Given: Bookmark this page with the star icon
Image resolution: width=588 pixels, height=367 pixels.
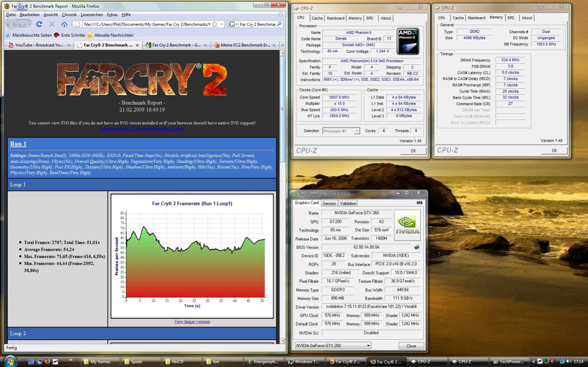Looking at the screenshot, I should tap(215, 24).
